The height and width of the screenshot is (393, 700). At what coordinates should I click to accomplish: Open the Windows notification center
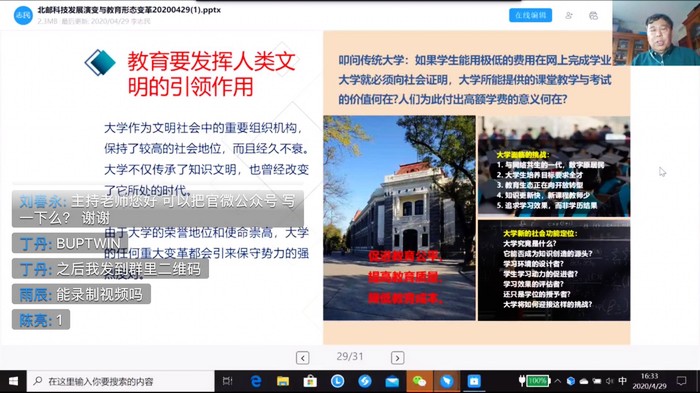(x=681, y=381)
